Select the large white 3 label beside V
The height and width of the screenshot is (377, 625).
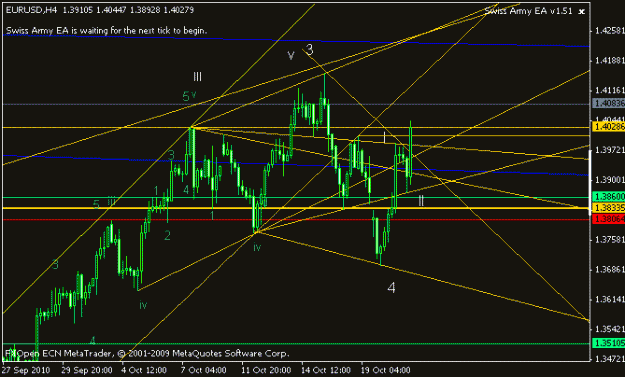309,50
